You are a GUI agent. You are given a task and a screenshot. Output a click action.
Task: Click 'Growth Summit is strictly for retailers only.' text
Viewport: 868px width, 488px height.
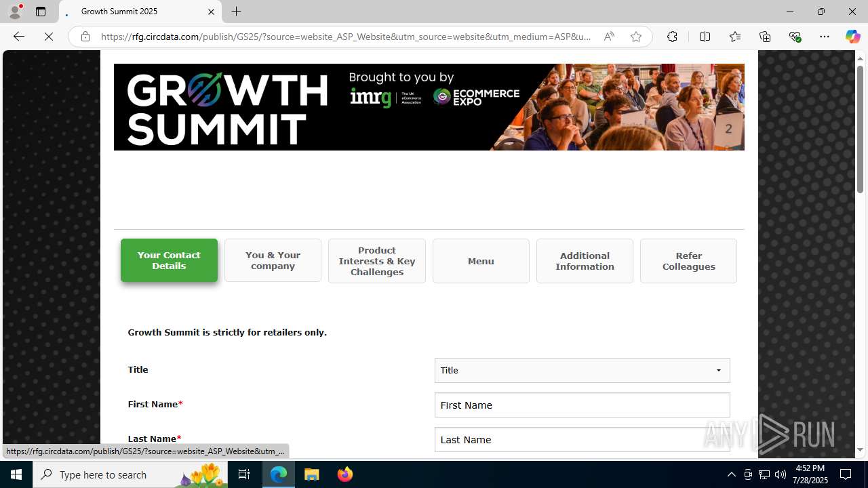[227, 332]
